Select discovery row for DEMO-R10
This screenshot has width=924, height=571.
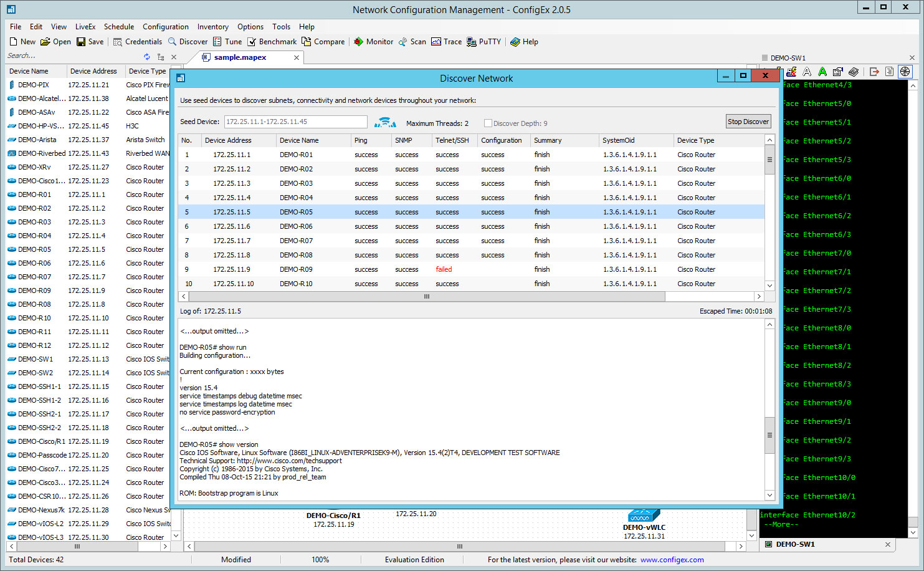pyautogui.click(x=471, y=284)
